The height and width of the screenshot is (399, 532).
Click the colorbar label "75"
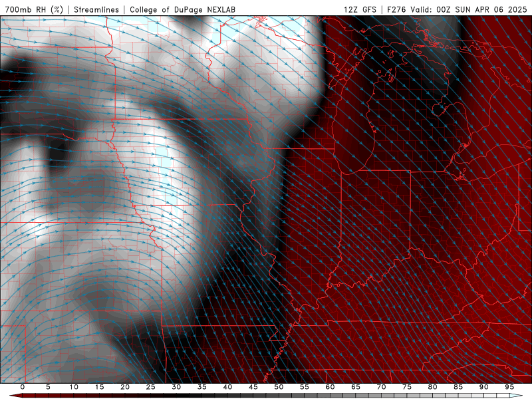(x=407, y=387)
